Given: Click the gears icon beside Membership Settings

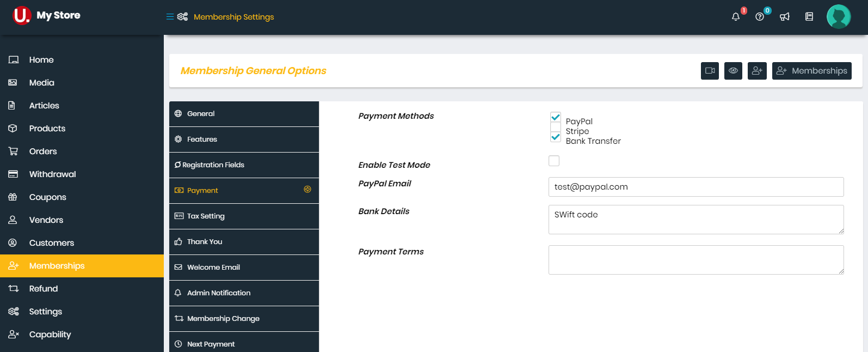Looking at the screenshot, I should (x=183, y=17).
